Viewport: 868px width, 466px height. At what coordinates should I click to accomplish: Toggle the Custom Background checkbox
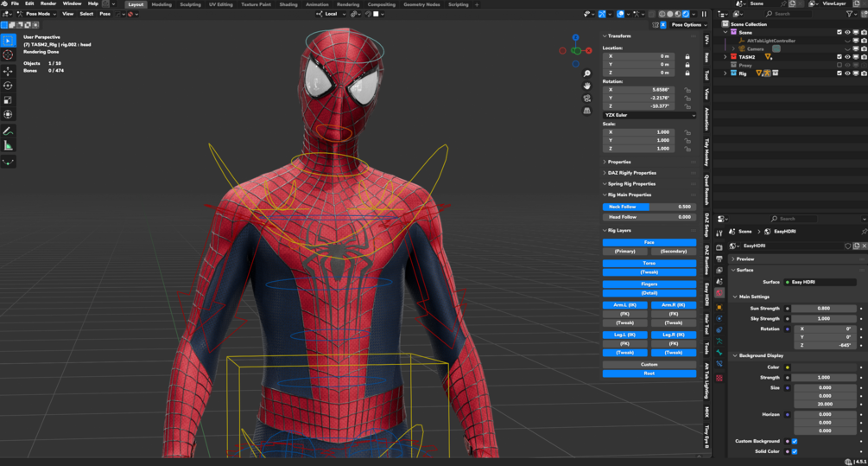(x=795, y=441)
